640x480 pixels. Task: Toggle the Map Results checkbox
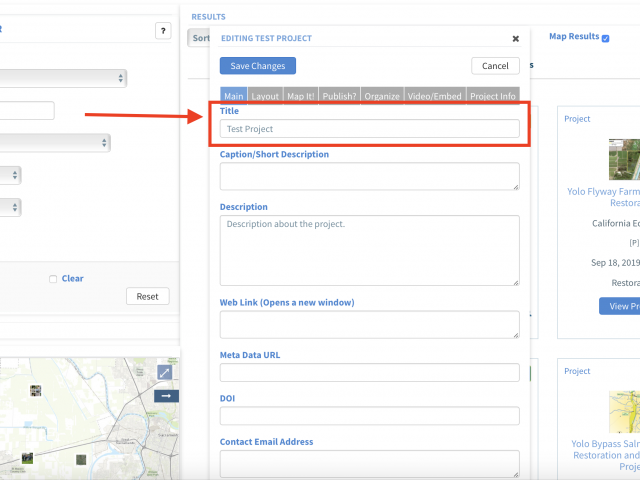605,38
